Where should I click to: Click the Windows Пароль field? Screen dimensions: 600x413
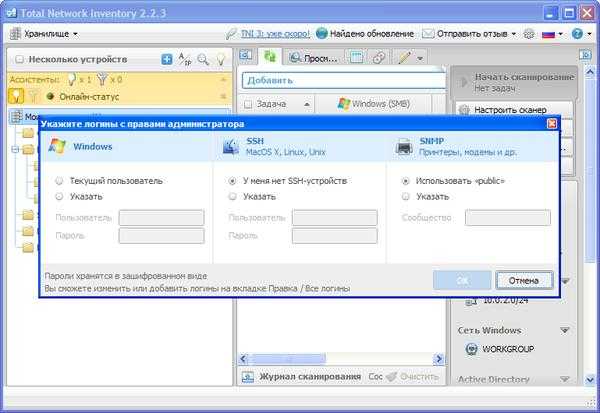click(161, 236)
